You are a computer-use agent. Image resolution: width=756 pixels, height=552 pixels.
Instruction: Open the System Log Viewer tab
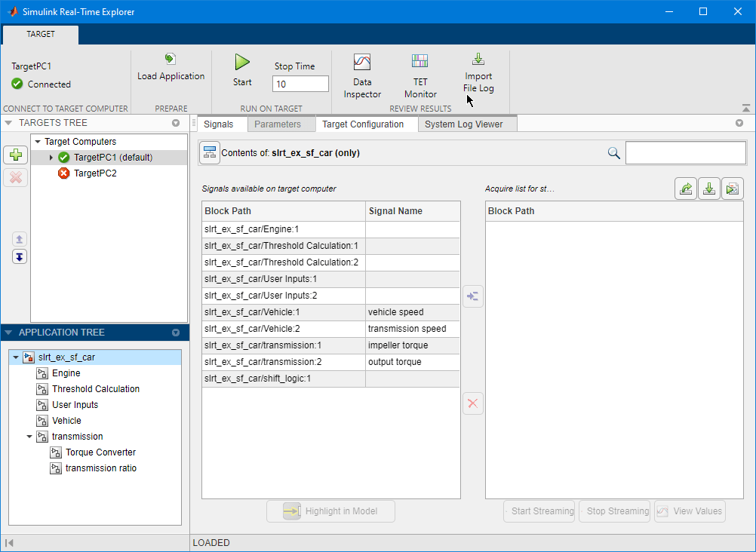coord(463,124)
